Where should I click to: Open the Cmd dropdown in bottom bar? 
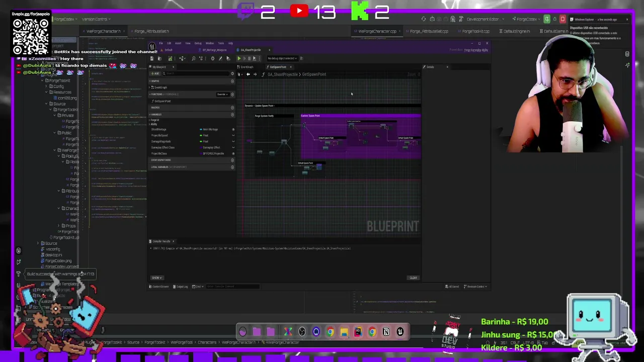198,287
